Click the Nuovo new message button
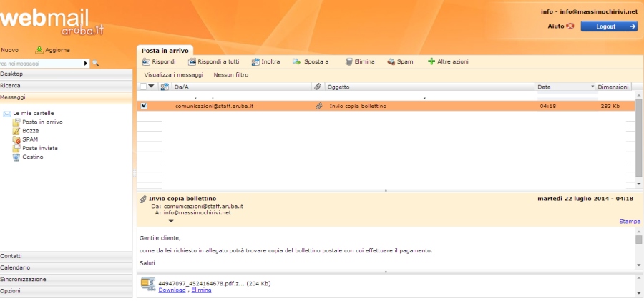The image size is (644, 301). (x=9, y=50)
